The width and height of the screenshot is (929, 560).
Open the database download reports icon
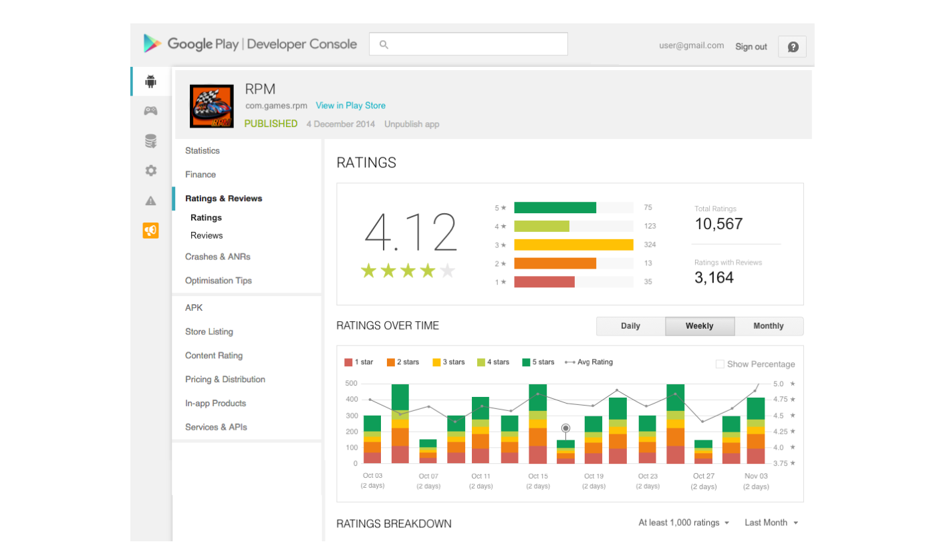[150, 141]
